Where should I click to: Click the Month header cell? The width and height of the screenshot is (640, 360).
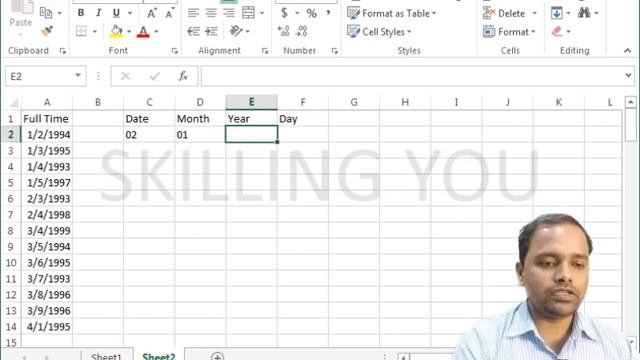click(200, 119)
